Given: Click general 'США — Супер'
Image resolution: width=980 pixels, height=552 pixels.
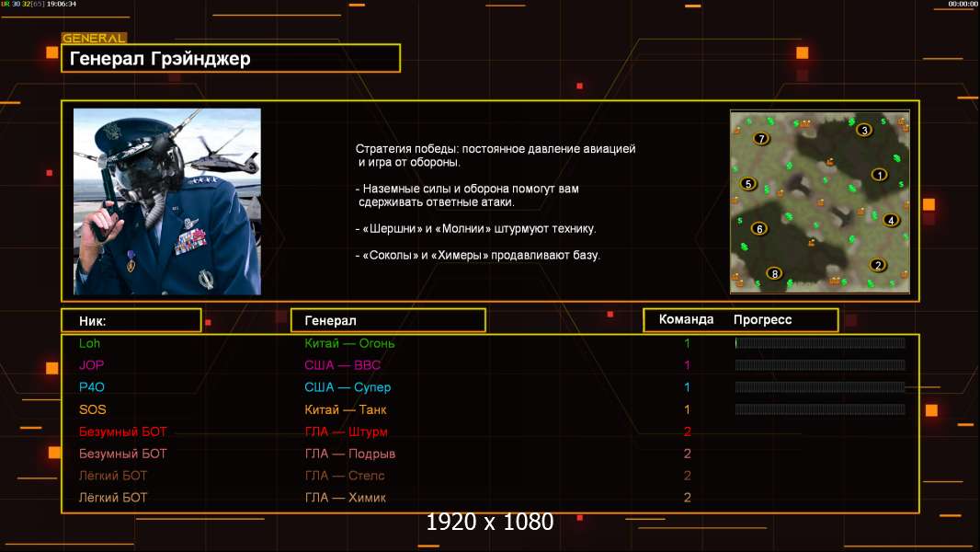Looking at the screenshot, I should 348,387.
